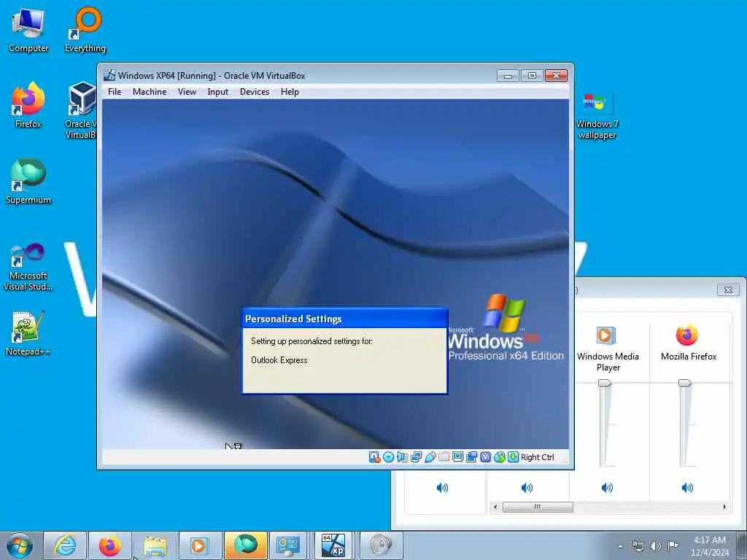Select the Microsoft Visual Studio desktop shortcut
747x560 pixels.
tap(28, 267)
